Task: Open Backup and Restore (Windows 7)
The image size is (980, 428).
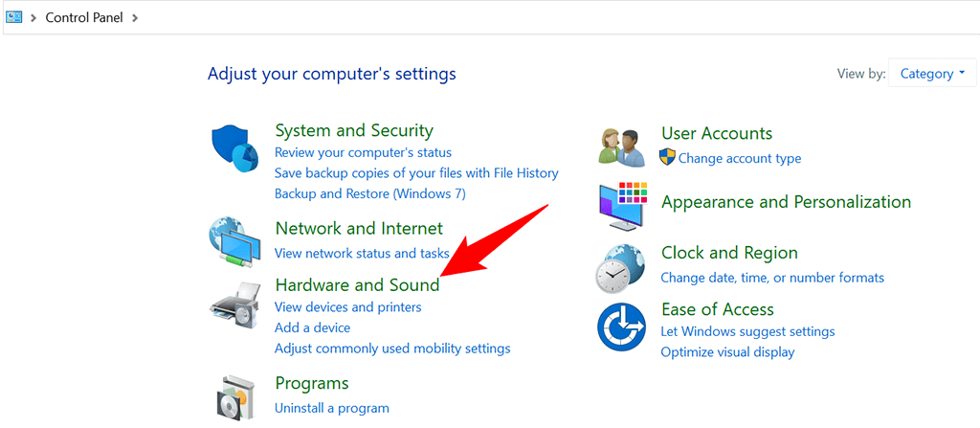Action: point(369,193)
